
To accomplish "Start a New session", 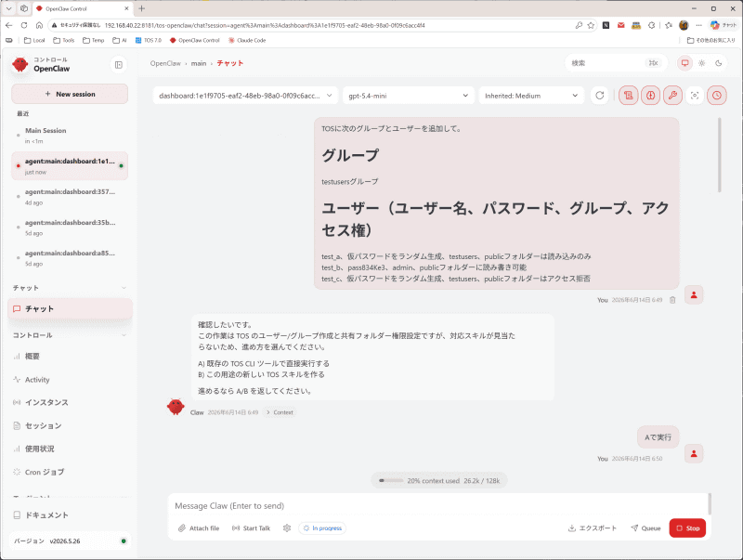I will (x=70, y=94).
